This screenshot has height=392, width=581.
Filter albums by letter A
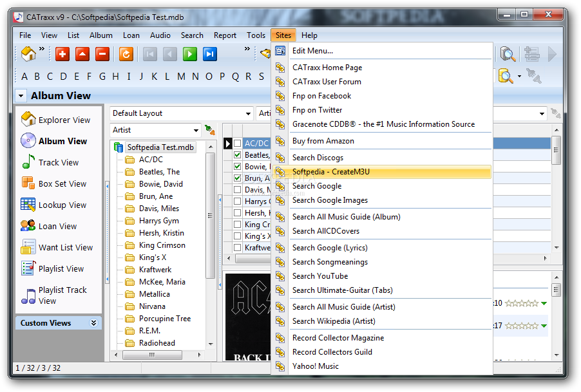pyautogui.click(x=24, y=76)
